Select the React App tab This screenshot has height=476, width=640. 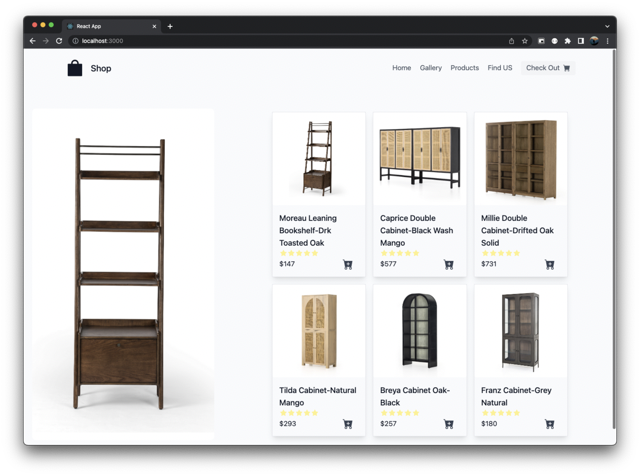coord(111,26)
